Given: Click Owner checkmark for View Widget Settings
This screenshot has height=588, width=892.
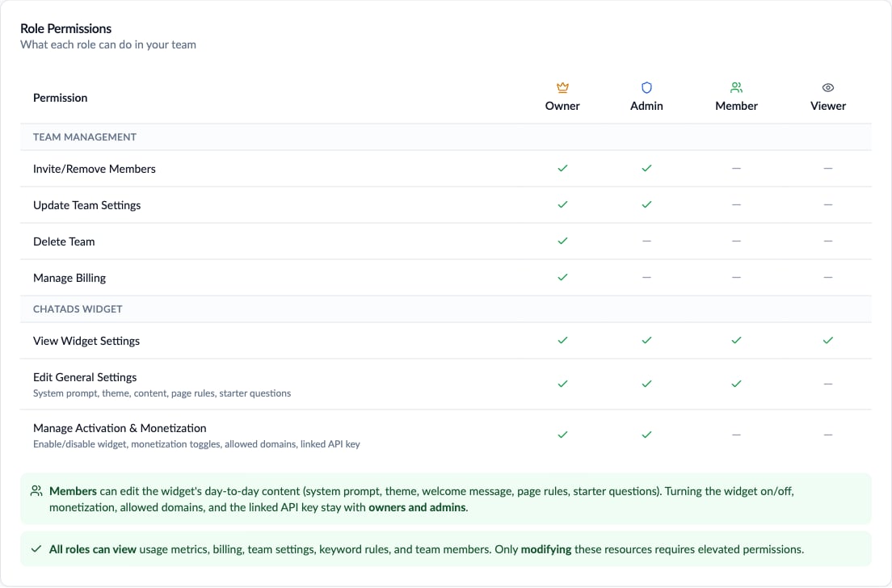Looking at the screenshot, I should pos(562,341).
